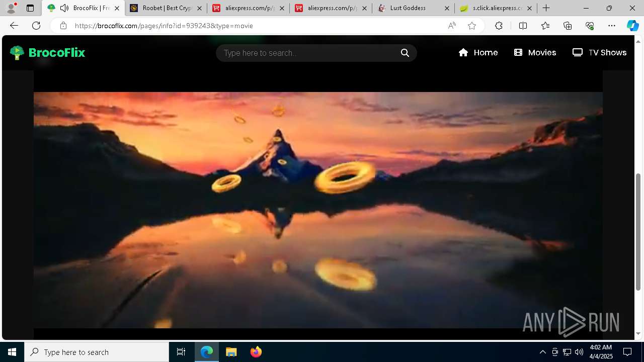Switch to the BrocoFlix tab
Image resolution: width=644 pixels, height=362 pixels.
pyautogui.click(x=84, y=8)
